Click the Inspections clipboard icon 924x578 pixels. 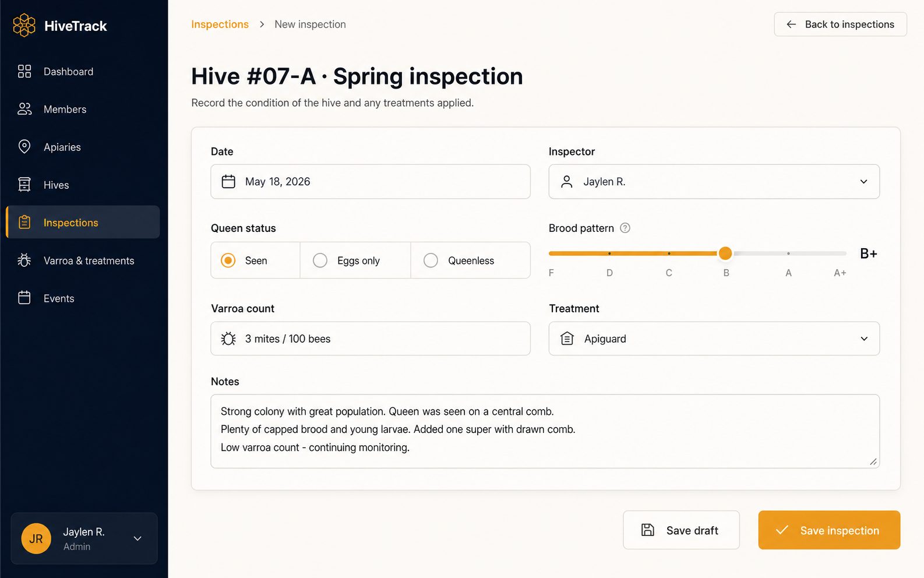tap(24, 222)
